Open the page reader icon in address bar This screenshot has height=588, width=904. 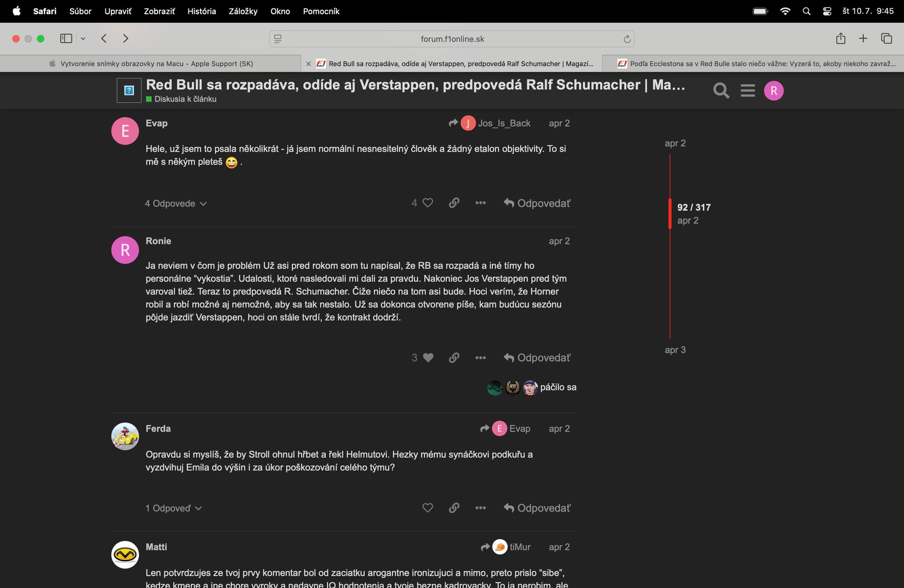click(278, 39)
